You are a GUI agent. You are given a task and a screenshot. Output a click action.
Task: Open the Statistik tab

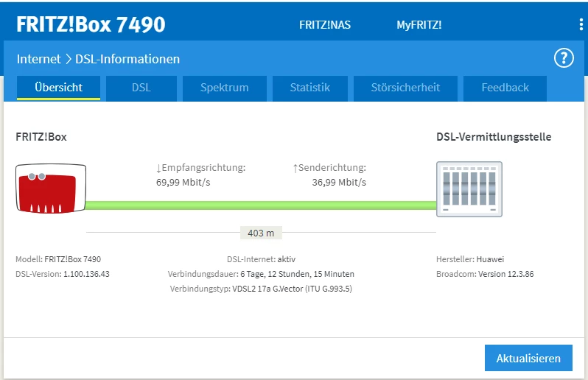click(309, 88)
